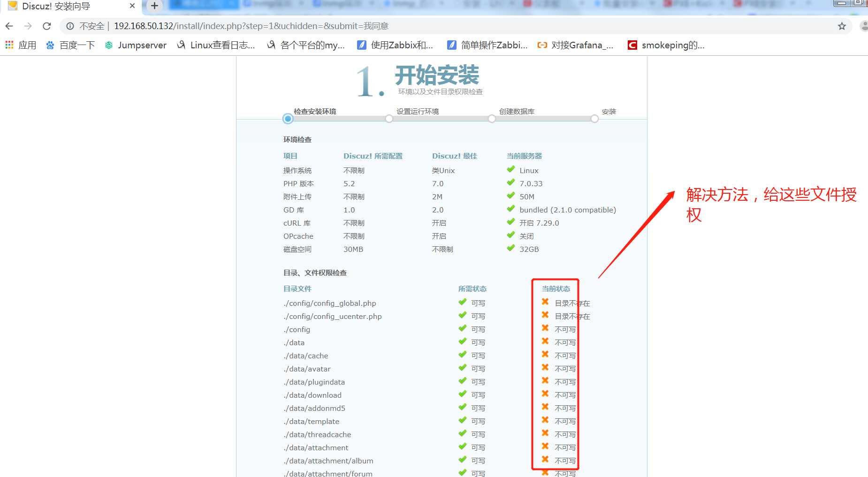Click the green check beside 开启 7.29.0
Screen dimensions: 868x477
point(511,222)
